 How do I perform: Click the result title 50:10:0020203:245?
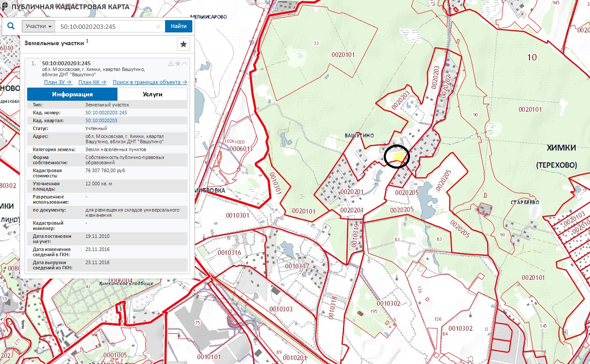(66, 63)
